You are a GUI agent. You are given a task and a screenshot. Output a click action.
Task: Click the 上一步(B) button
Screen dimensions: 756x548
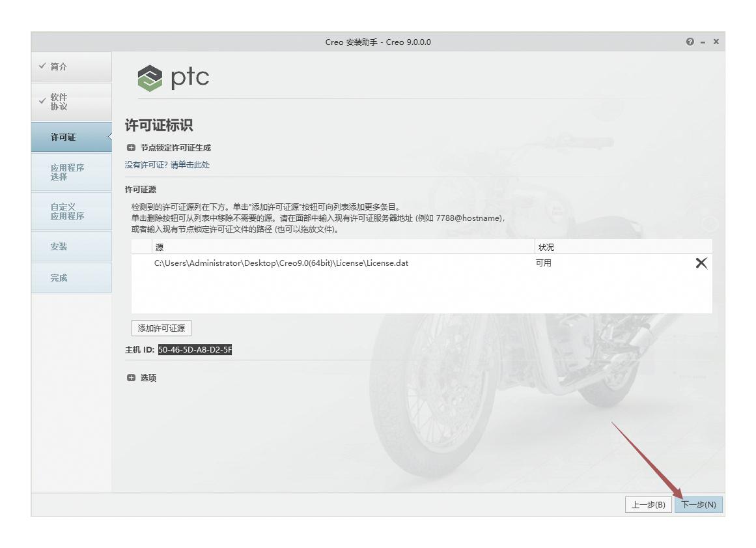(649, 504)
